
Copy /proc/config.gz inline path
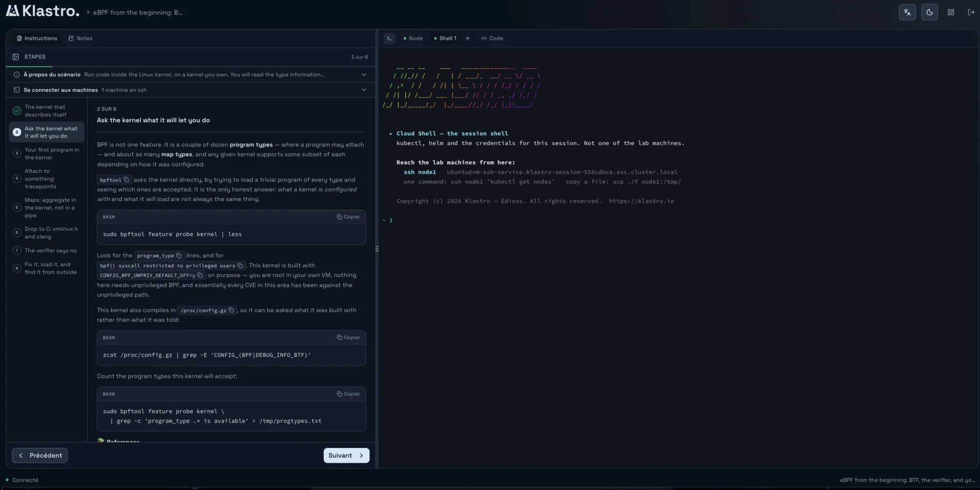point(231,310)
